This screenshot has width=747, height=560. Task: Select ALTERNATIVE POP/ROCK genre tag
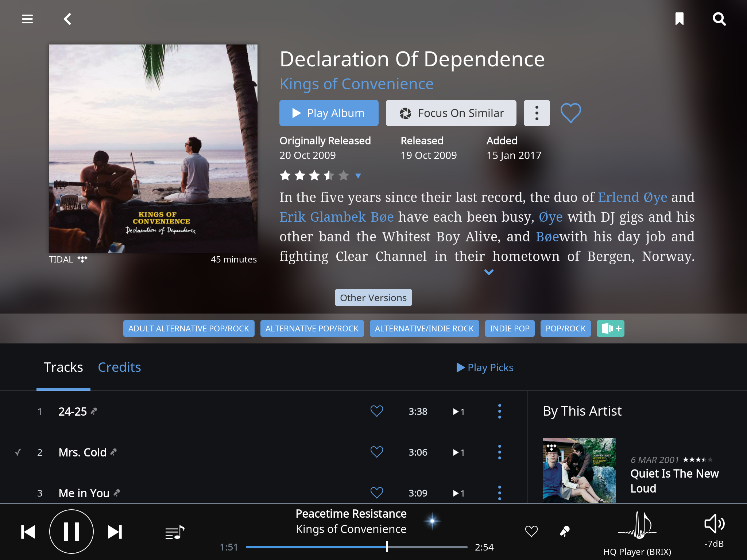pyautogui.click(x=312, y=328)
